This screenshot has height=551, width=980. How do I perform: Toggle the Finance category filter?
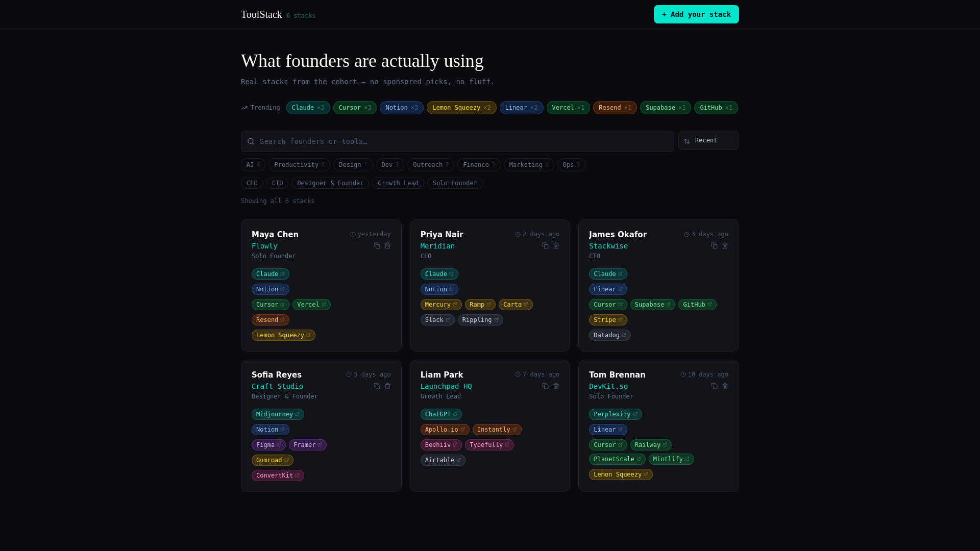coord(479,165)
